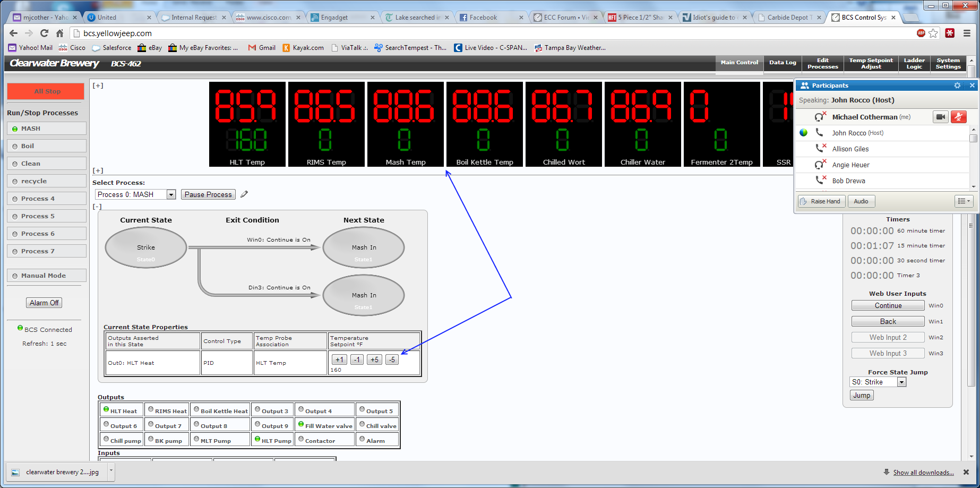Viewport: 980px width, 488px height.
Task: Open the participants list options dropdown
Action: (964, 201)
